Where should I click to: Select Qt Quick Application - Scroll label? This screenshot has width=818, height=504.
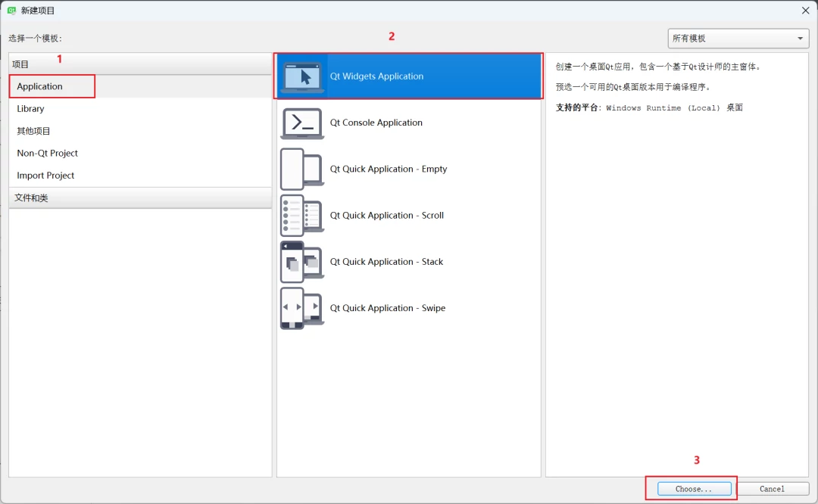386,215
